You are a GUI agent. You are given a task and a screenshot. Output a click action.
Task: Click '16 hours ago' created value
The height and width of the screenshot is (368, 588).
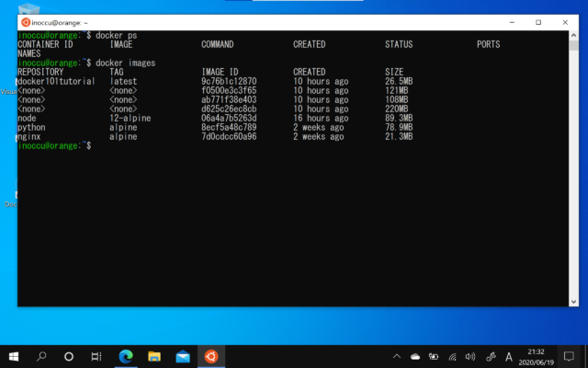click(x=321, y=118)
